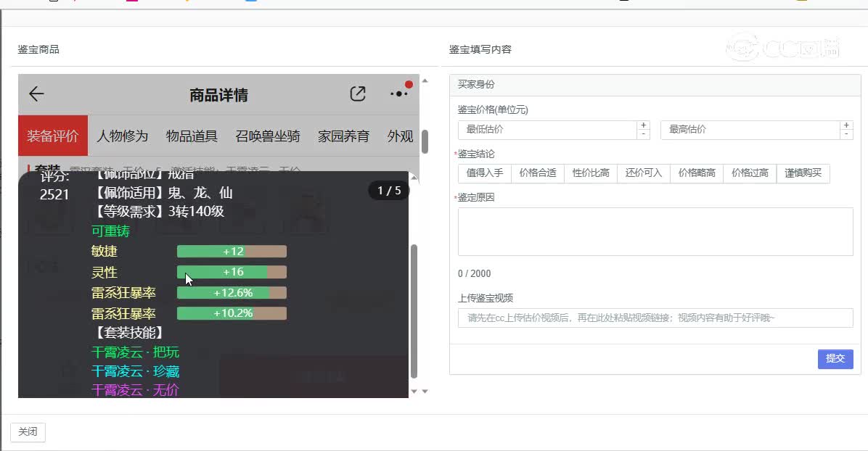
Task: Click the 1/5 image page indicator
Action: tap(388, 191)
